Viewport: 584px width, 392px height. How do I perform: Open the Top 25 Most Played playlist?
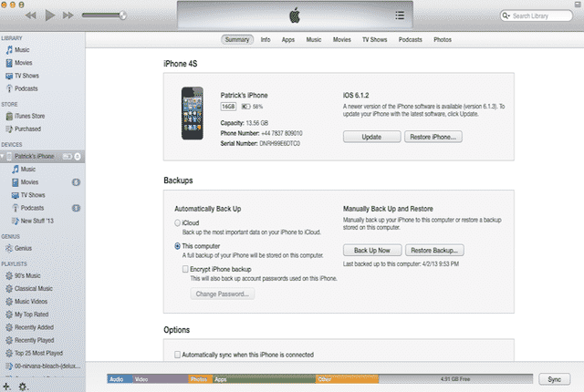[35, 354]
